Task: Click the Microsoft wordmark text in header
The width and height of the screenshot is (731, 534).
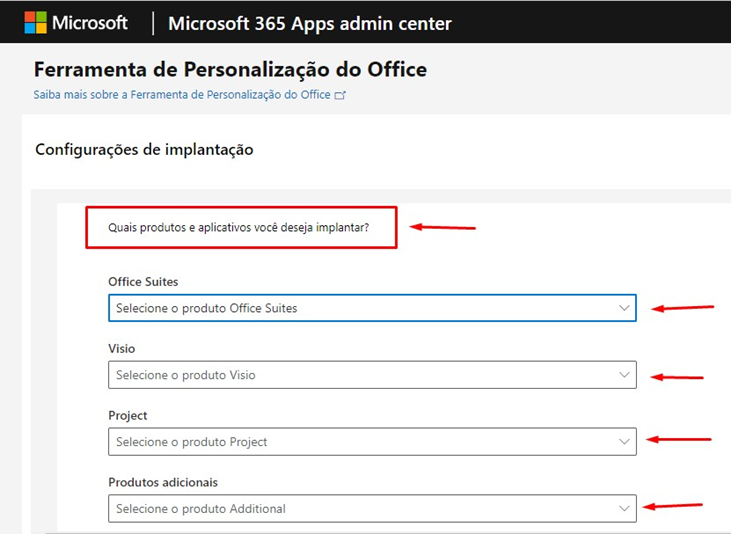Action: (x=90, y=23)
